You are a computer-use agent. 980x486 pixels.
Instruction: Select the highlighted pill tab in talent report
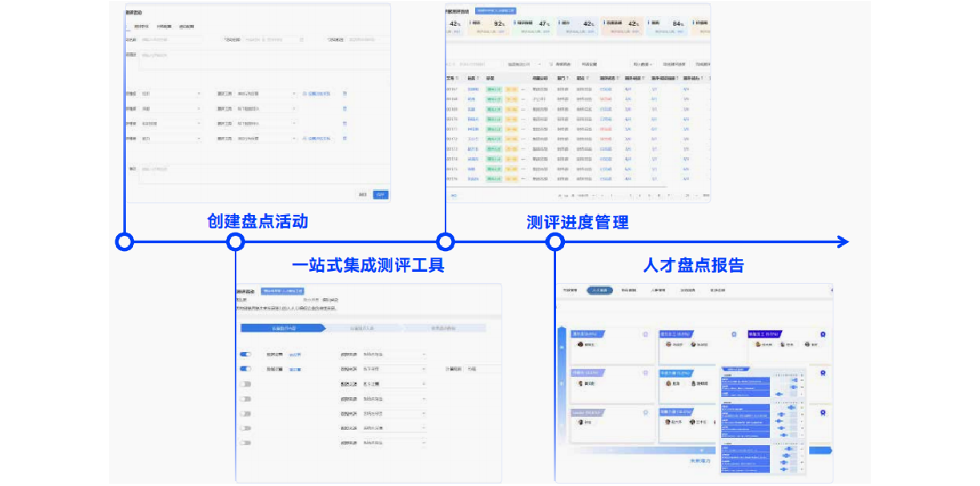(599, 290)
